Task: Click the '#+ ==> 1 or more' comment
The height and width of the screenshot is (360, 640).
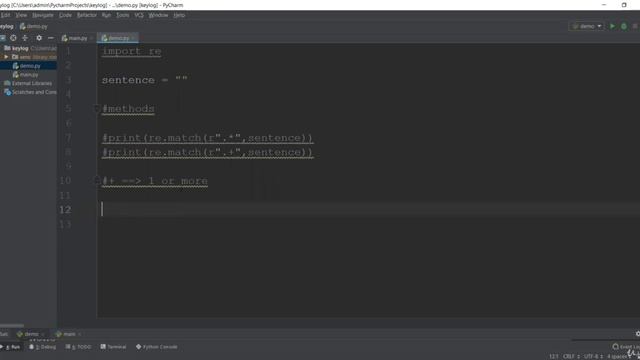Action: tap(155, 180)
